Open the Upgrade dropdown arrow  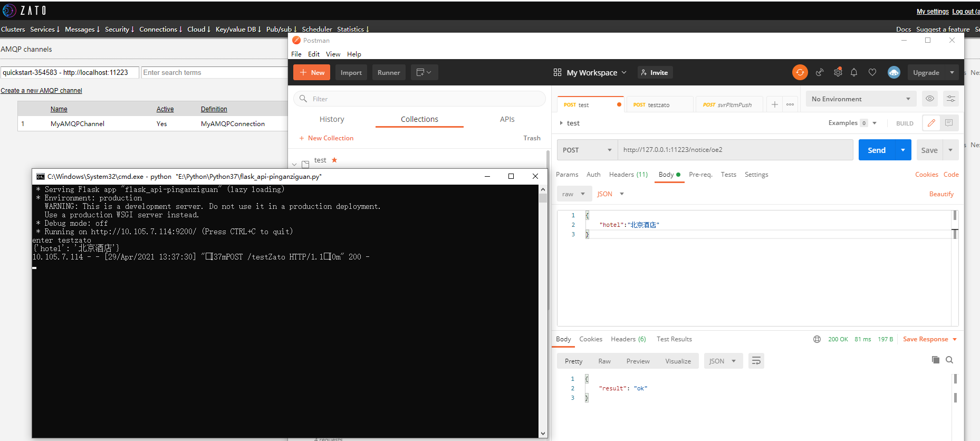coord(952,72)
